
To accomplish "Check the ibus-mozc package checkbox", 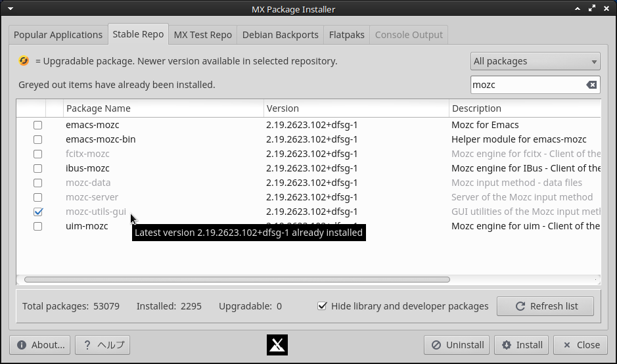I will click(x=37, y=168).
